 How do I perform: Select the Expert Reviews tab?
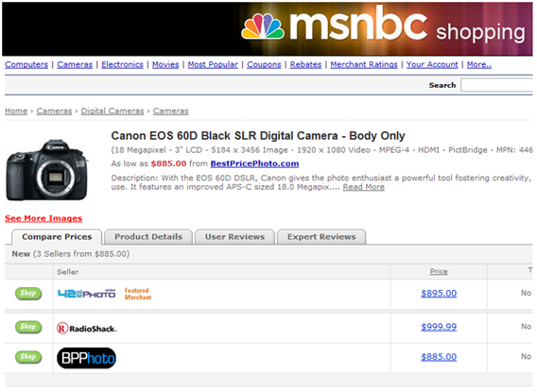coord(321,237)
